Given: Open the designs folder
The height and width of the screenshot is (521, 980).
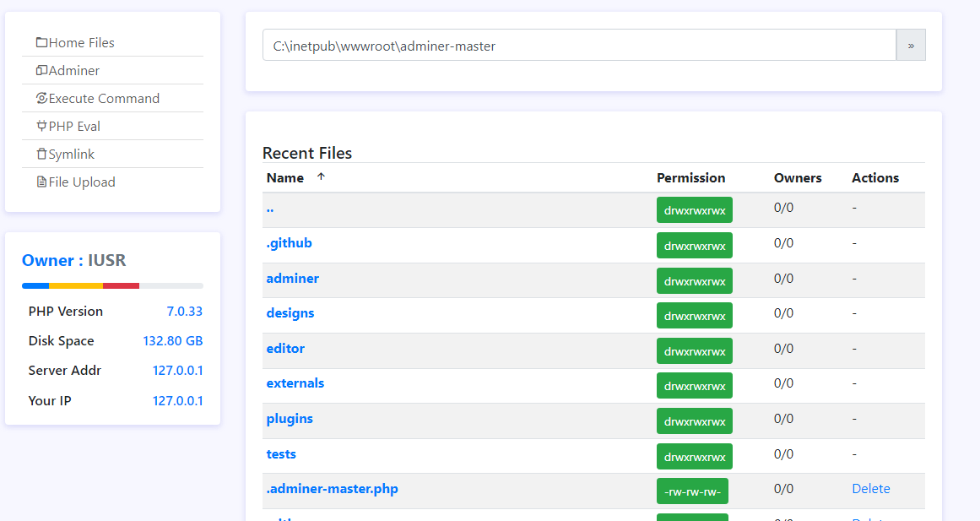Looking at the screenshot, I should point(290,312).
